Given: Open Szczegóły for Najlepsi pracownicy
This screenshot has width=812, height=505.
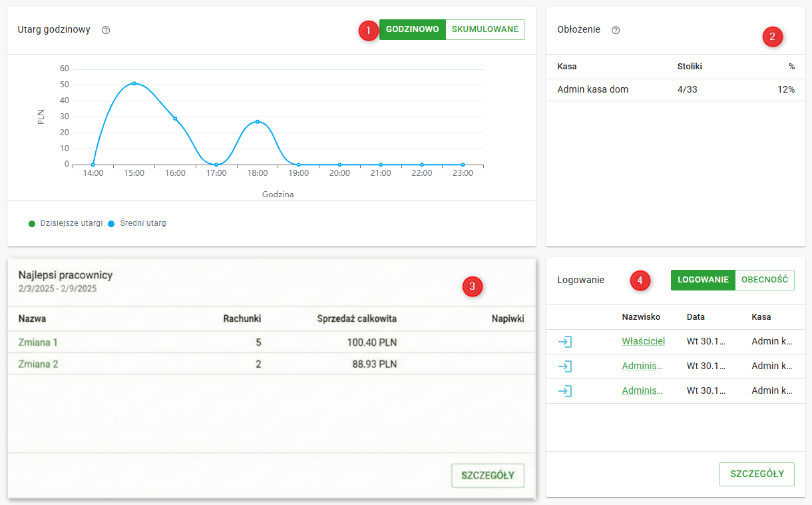Looking at the screenshot, I should click(488, 475).
